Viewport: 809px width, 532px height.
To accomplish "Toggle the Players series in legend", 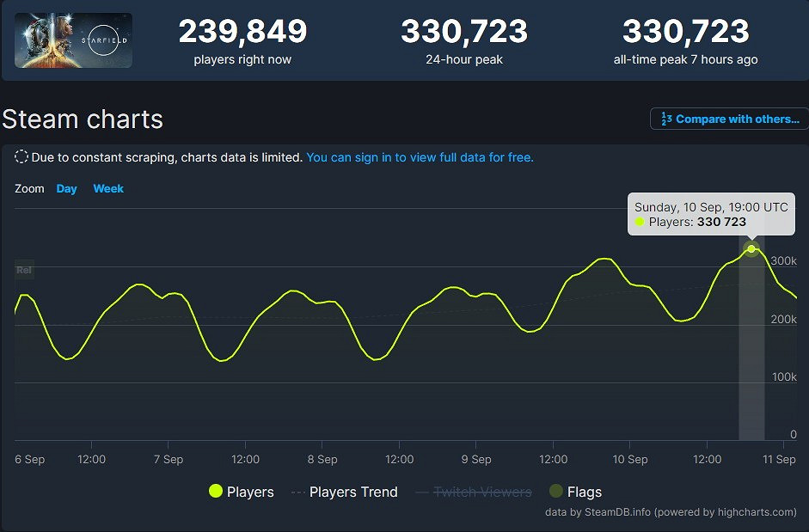I will tap(242, 492).
